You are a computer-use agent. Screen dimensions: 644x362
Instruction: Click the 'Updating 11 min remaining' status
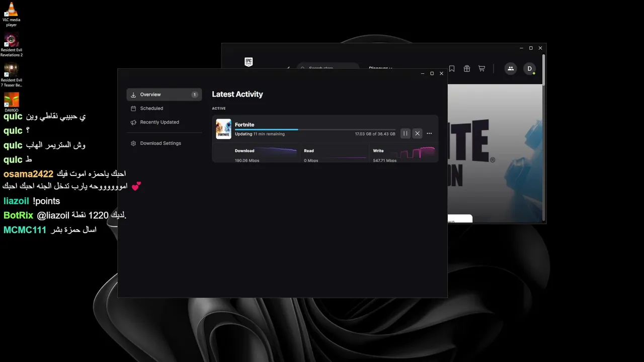(260, 134)
